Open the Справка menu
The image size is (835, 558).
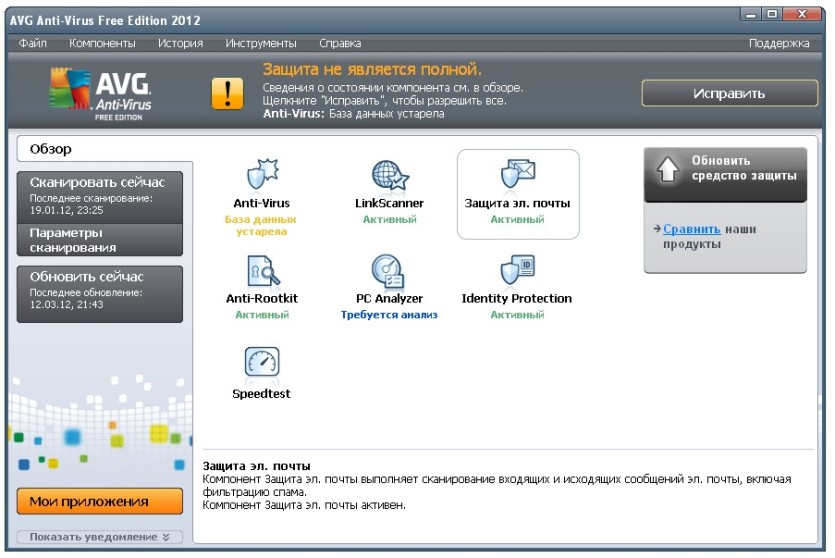[x=340, y=43]
